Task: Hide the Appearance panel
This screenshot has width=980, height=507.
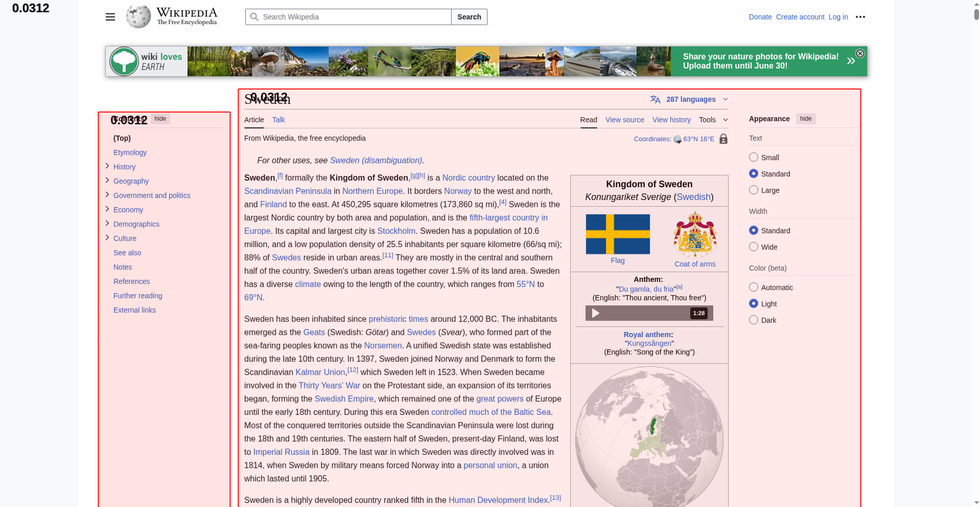Action: [x=806, y=119]
